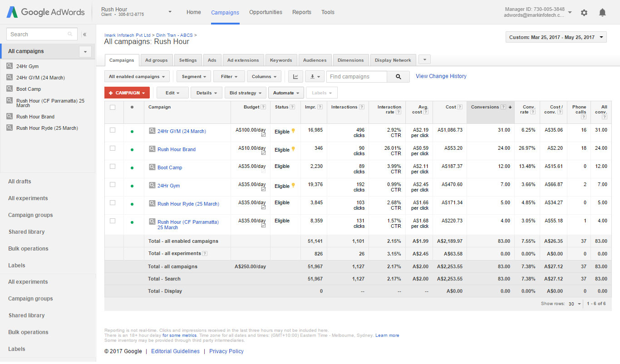Open the Opportunities menu item
The width and height of the screenshot is (620, 364).
click(266, 12)
